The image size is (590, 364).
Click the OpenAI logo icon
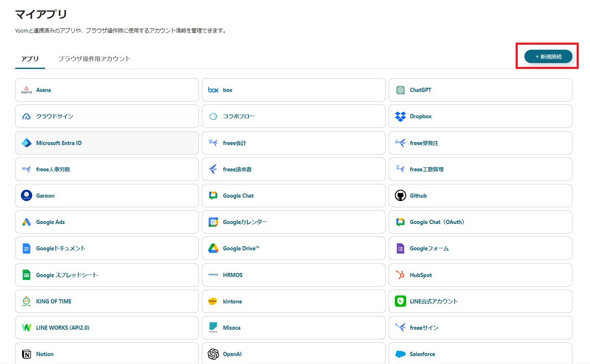pos(214,354)
